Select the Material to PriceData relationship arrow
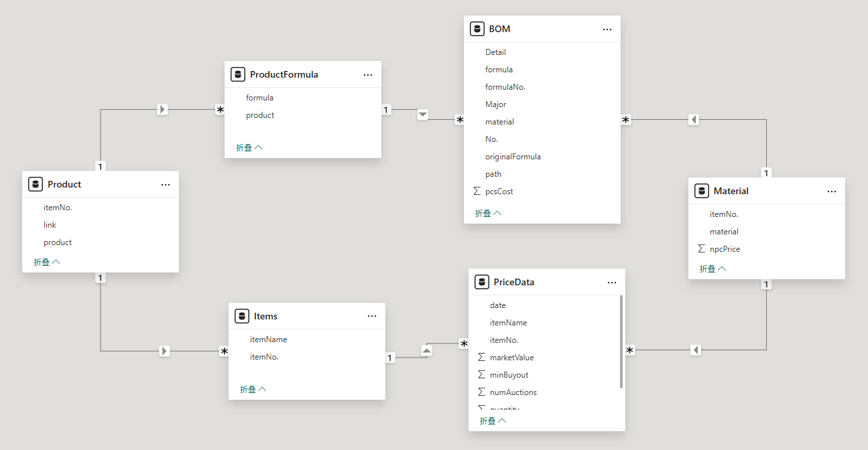The width and height of the screenshot is (868, 450). [x=696, y=350]
